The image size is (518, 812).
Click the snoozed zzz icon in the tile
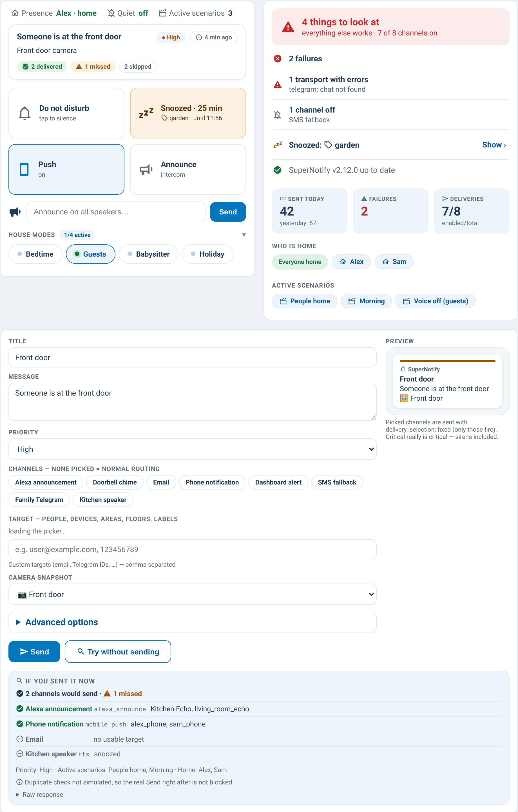[146, 113]
